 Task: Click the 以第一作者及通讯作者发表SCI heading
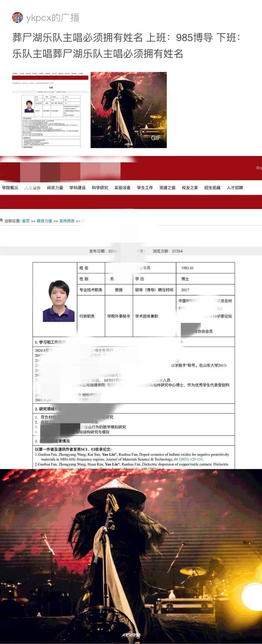pos(73,449)
